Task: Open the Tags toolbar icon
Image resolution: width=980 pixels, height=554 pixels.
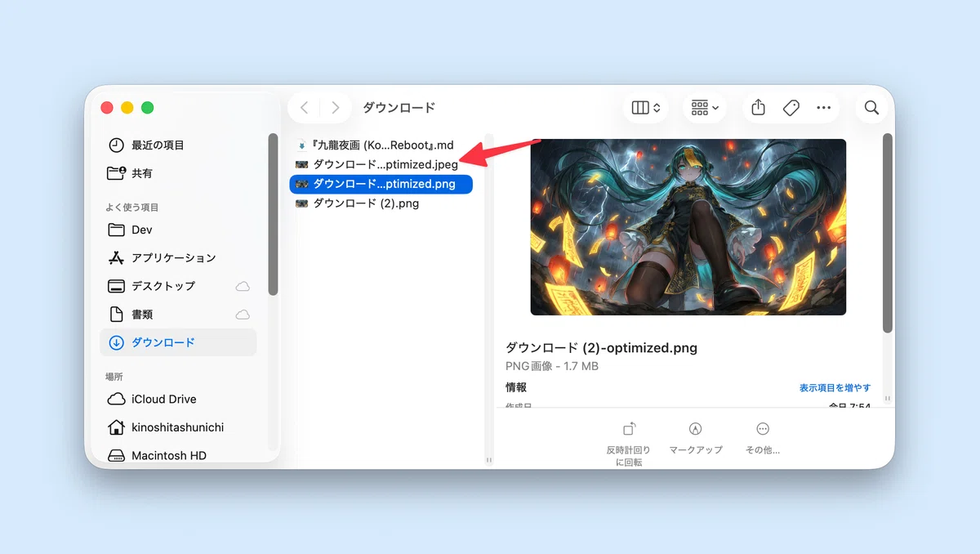Action: tap(791, 108)
